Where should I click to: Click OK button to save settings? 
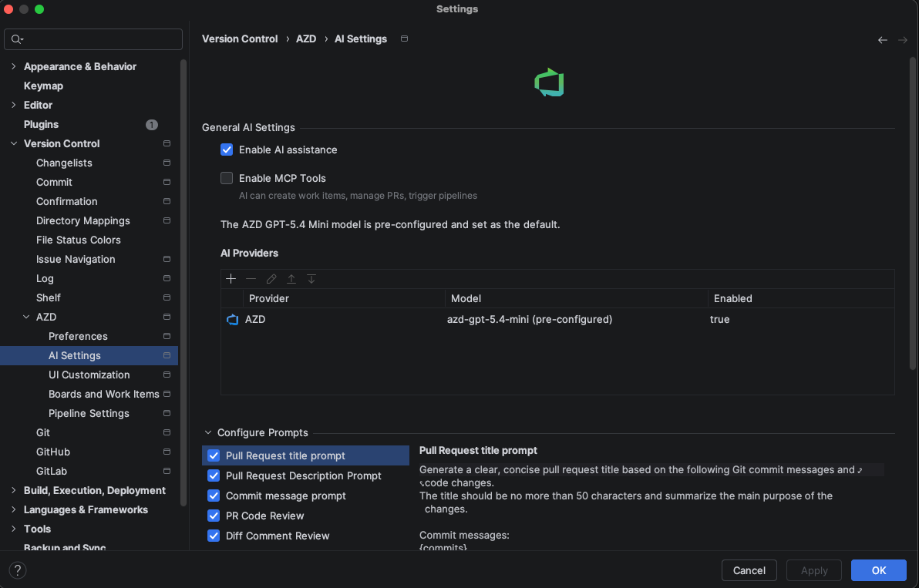879,570
